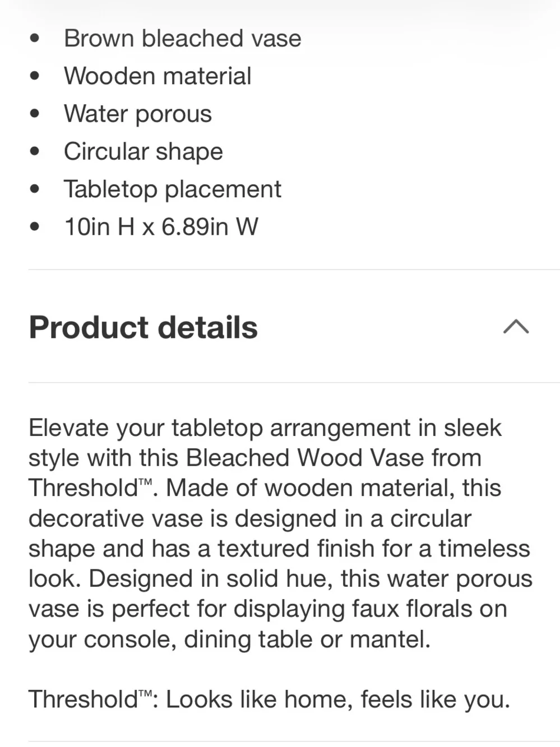
Task: Tap the Water porous highlight text
Action: [138, 114]
